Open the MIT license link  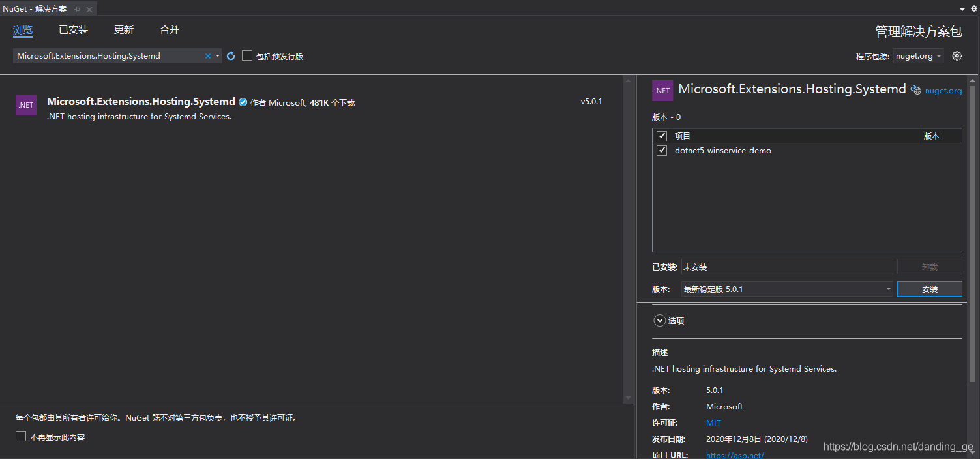pyautogui.click(x=713, y=422)
